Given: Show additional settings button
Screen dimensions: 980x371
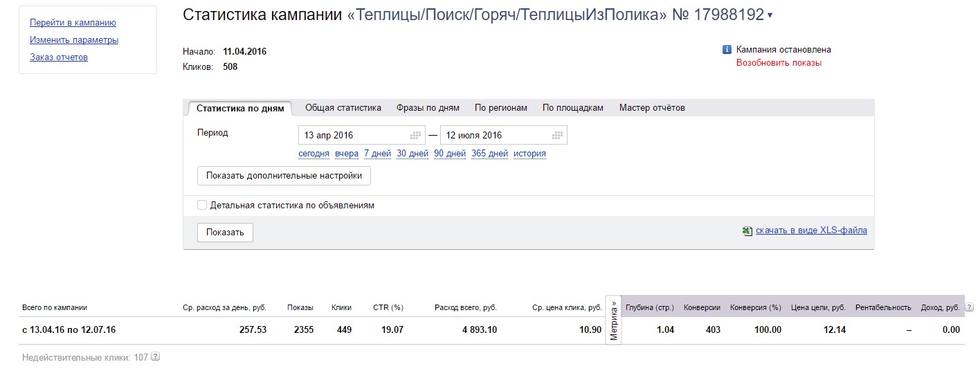Looking at the screenshot, I should pos(284,176).
